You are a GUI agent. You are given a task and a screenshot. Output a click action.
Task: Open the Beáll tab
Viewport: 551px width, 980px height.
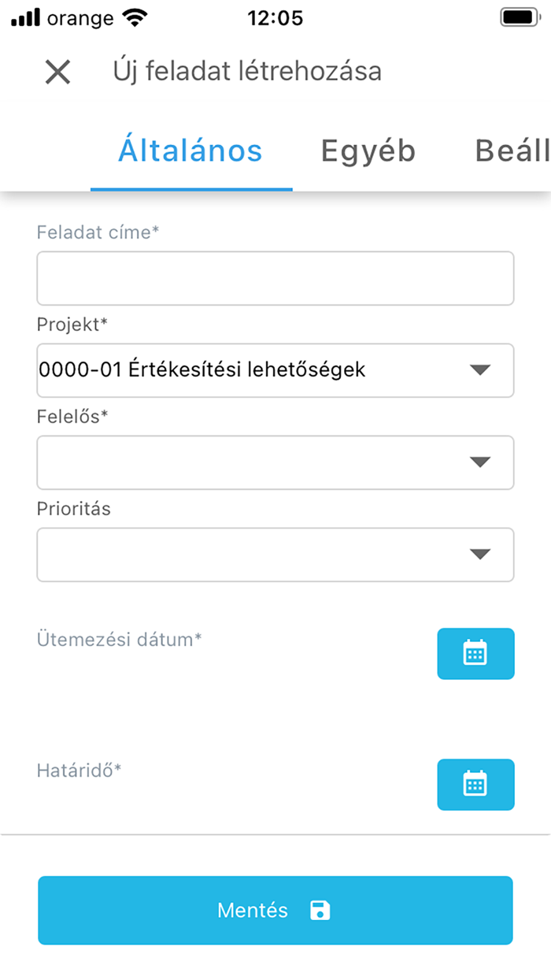point(510,151)
